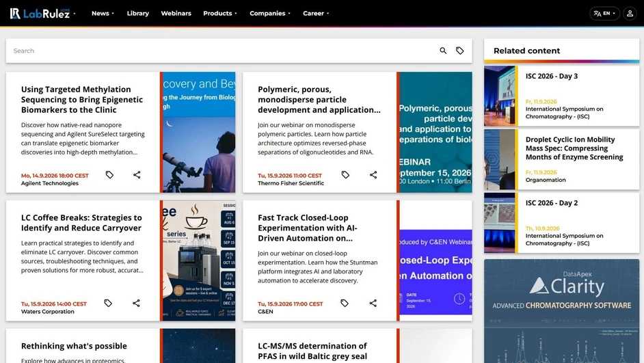Viewport: 644px width, 363px height.
Task: Expand the Career menu
Action: click(x=316, y=14)
